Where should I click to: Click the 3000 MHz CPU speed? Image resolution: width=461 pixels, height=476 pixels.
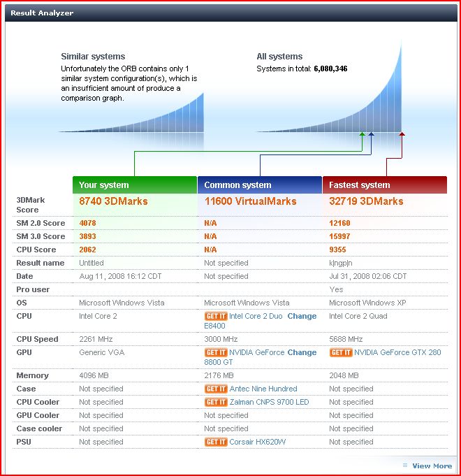coord(221,339)
